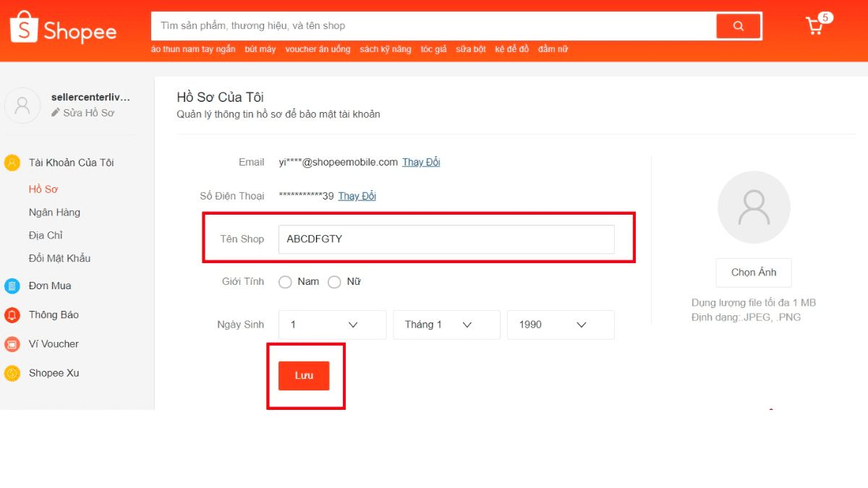Click the Lưu save button
The image size is (868, 488).
[x=304, y=375]
